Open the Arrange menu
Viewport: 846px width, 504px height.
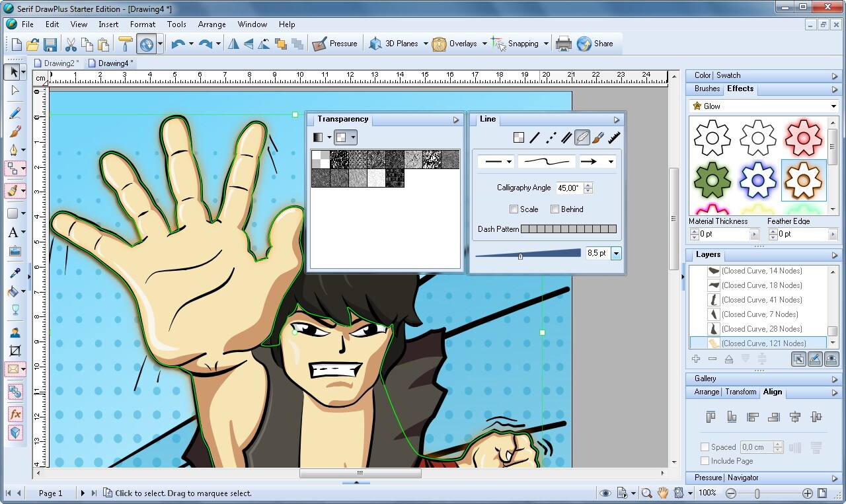click(211, 24)
